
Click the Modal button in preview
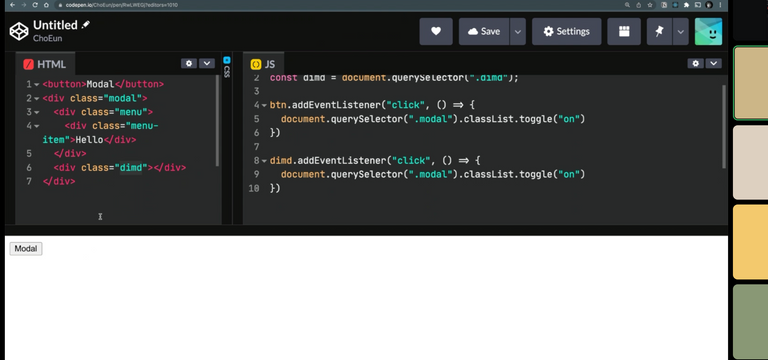pyautogui.click(x=26, y=249)
